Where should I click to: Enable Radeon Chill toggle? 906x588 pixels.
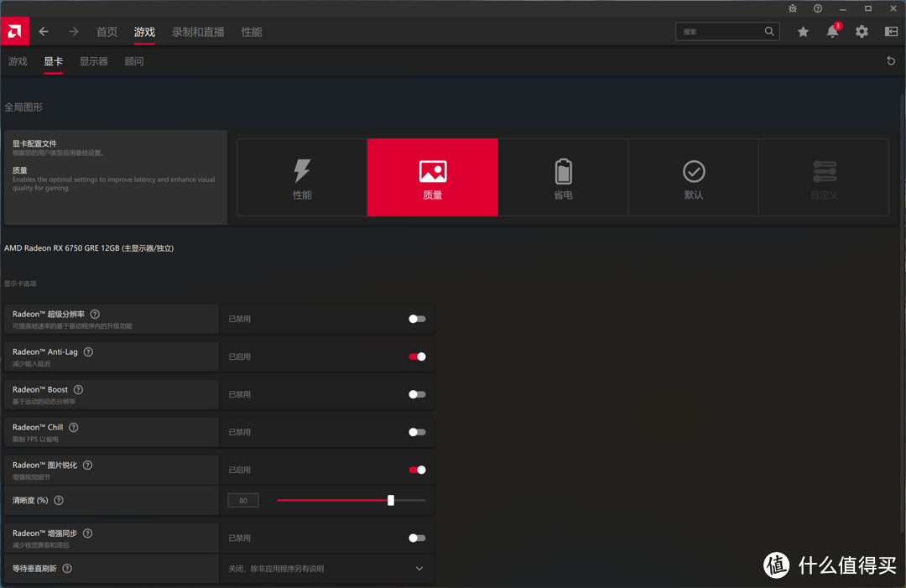point(417,432)
